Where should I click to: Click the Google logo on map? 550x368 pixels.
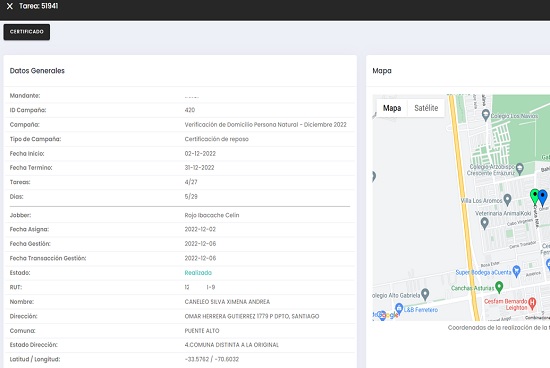(385, 315)
